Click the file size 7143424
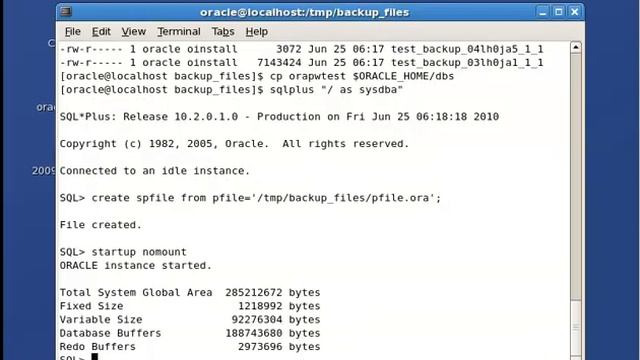Viewport: 640px width, 360px height. pos(279,63)
